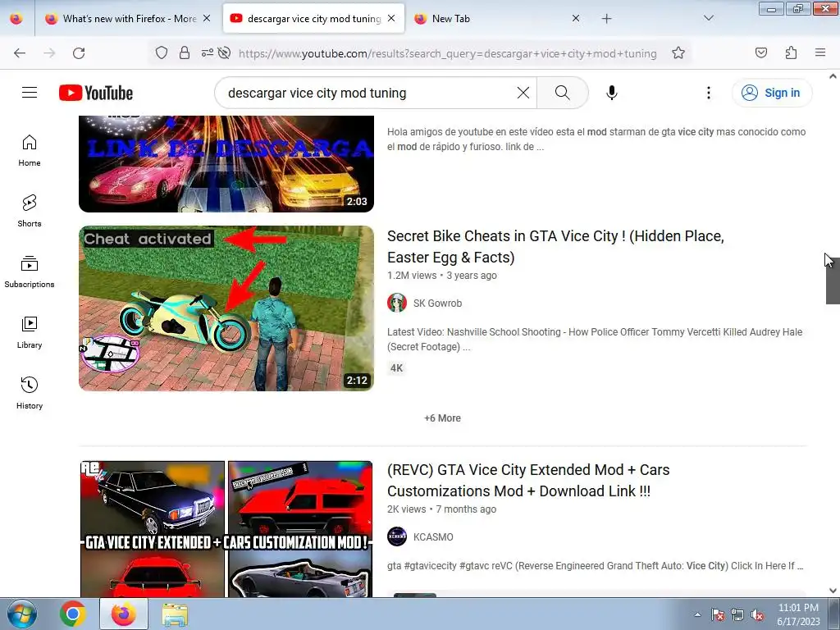Show hidden tray icons arrow
This screenshot has width=840, height=630.
(x=697, y=614)
